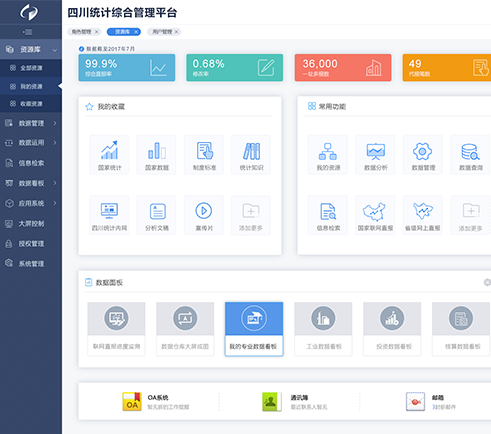Viewport: 491px width, 434px height.
Task: Collapse the sidebar with the menu toggle icon
Action: [27, 32]
